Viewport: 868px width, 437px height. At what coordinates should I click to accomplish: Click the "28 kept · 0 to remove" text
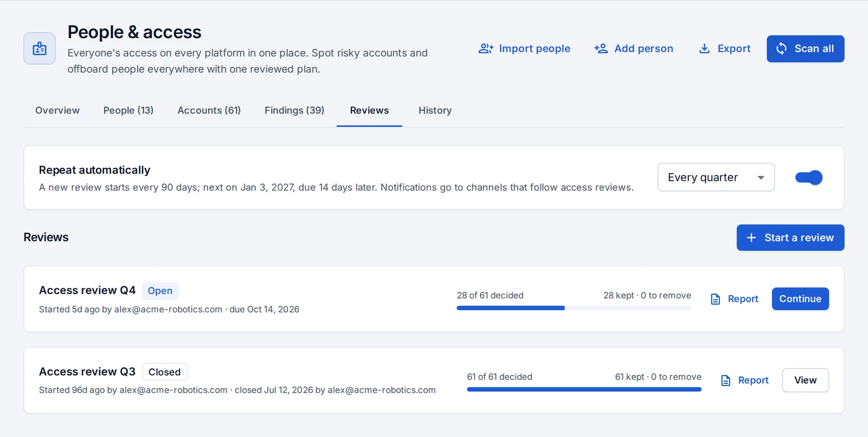pos(647,295)
